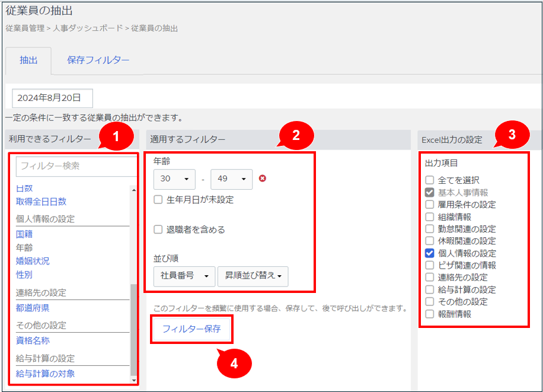The height and width of the screenshot is (392, 543).
Task: Check the その他の設定 output checkbox
Action: (429, 301)
